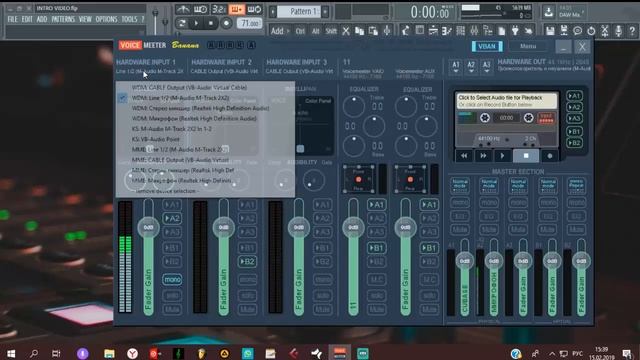Solo Hardware Input 2 strip

[x=247, y=296]
